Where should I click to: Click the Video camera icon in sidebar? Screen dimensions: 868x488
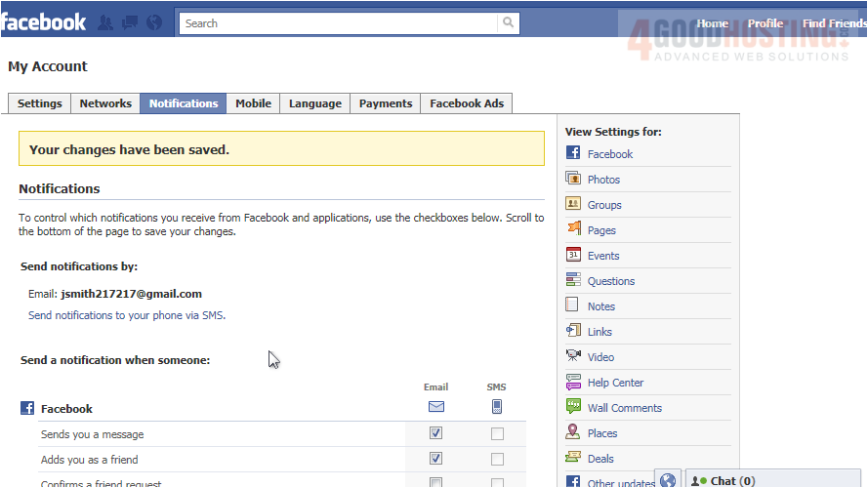573,356
